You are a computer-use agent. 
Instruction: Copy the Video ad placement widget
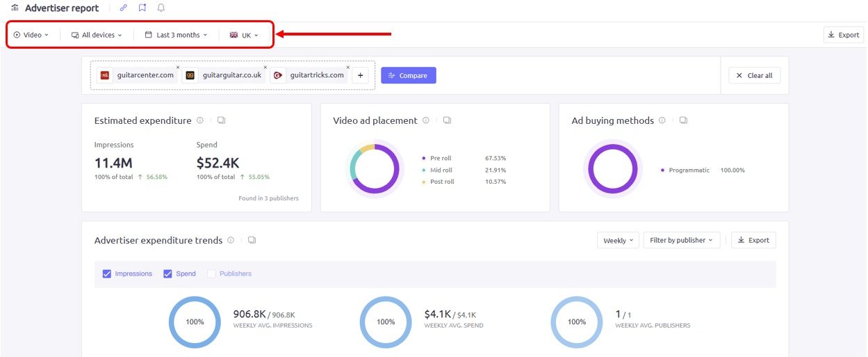(447, 120)
